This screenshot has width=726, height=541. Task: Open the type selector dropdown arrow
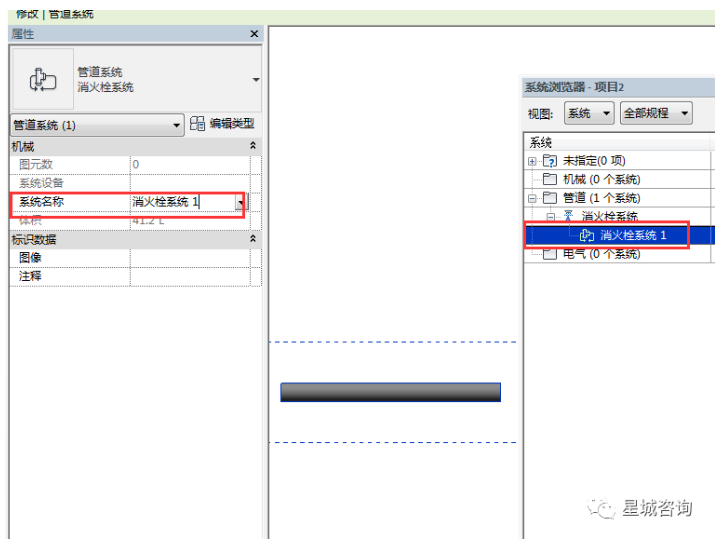256,80
